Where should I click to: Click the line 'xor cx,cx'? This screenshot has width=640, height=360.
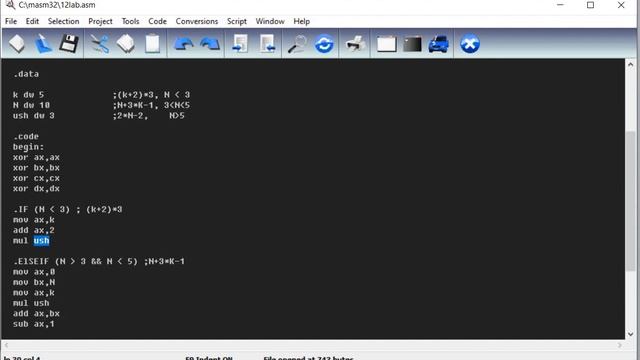[36, 178]
